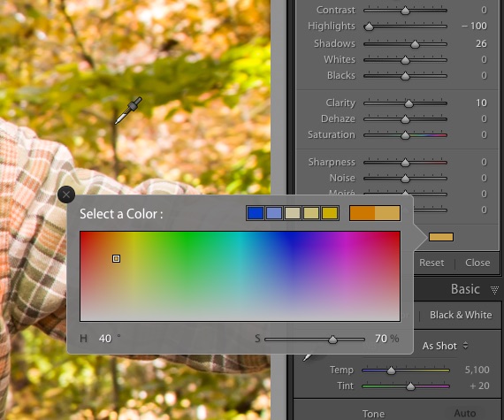Click the Clarity value 10
This screenshot has width=504, height=420.
point(481,103)
